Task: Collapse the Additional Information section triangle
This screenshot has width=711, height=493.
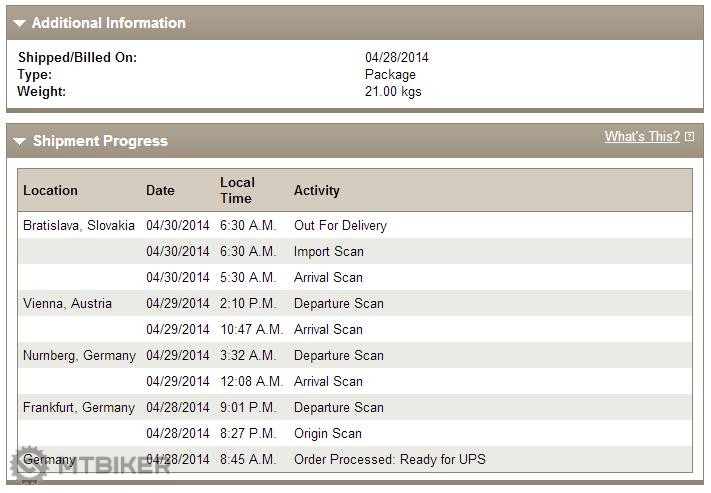Action: [20, 23]
